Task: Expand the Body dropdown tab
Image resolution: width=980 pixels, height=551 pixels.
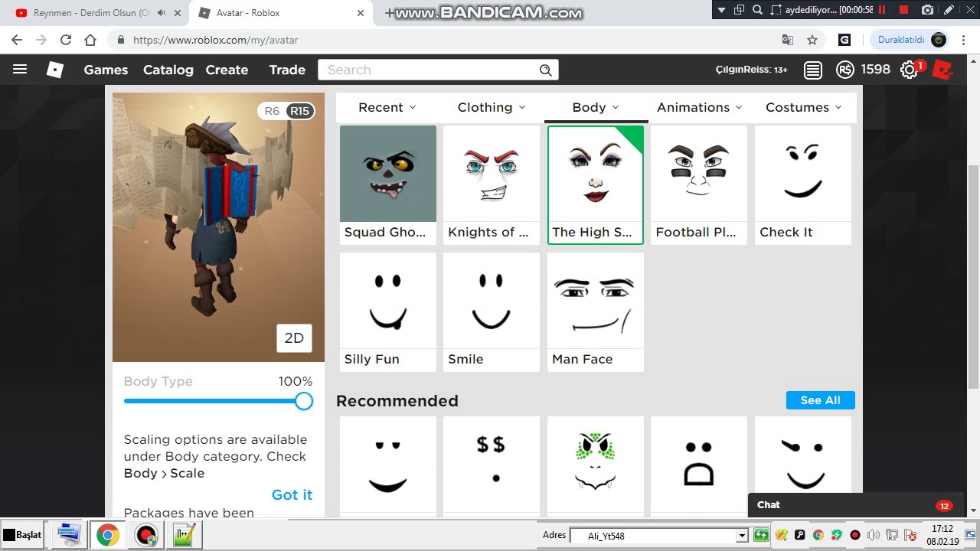Action: click(x=596, y=107)
